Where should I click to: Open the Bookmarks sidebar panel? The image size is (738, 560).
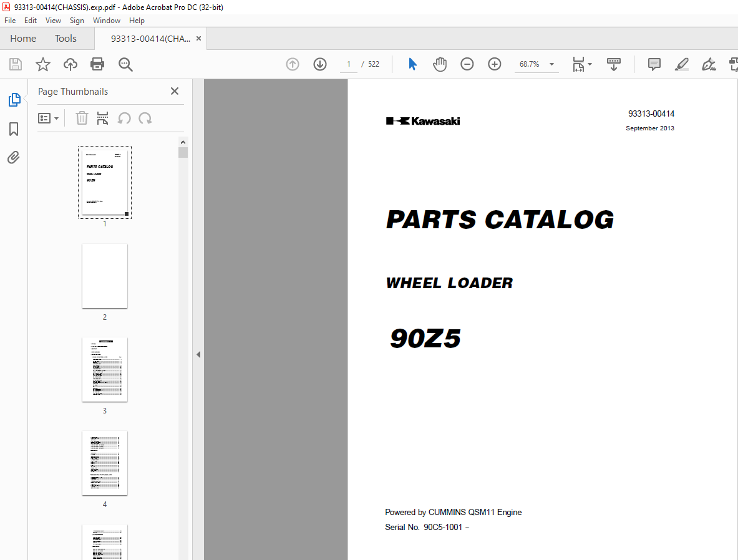pyautogui.click(x=14, y=129)
